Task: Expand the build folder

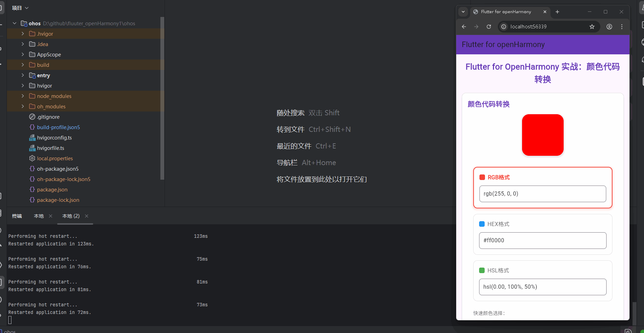Action: tap(23, 65)
